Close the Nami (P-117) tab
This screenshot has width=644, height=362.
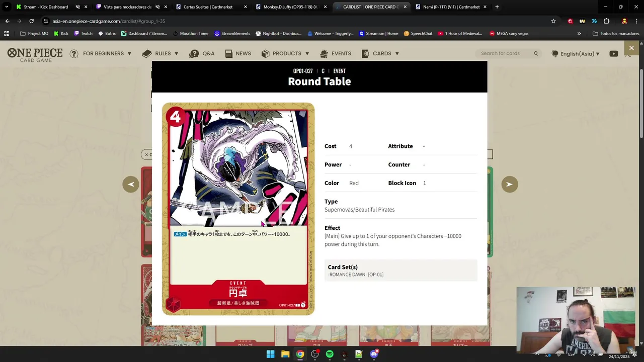[x=485, y=7]
